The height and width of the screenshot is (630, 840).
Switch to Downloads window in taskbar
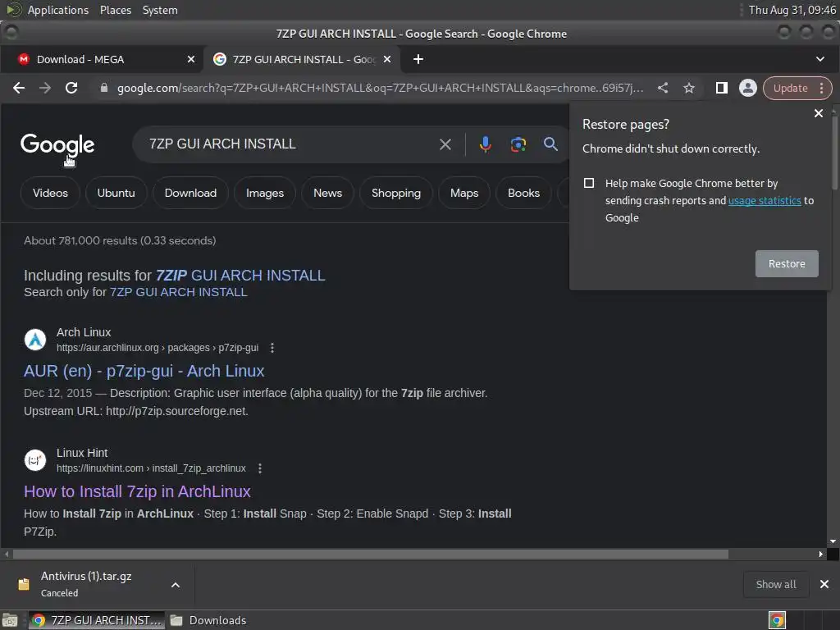coord(208,620)
